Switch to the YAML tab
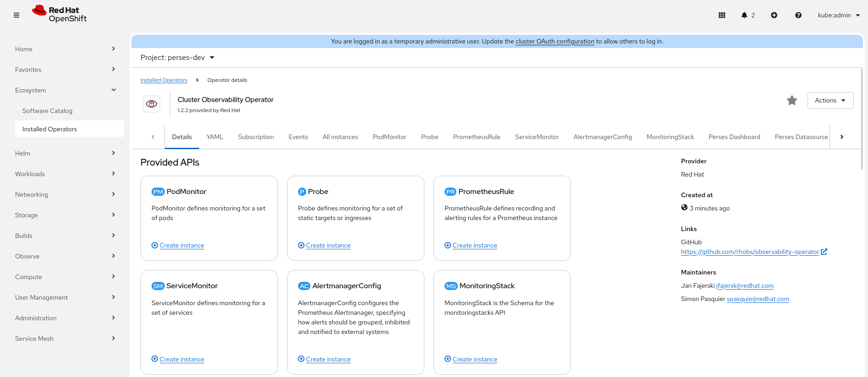This screenshot has height=377, width=868. tap(215, 137)
